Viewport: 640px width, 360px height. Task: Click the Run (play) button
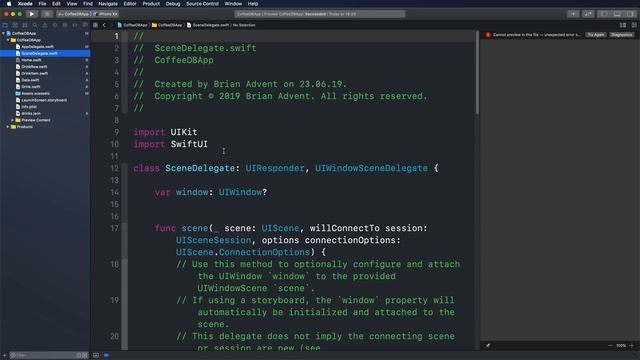32,14
